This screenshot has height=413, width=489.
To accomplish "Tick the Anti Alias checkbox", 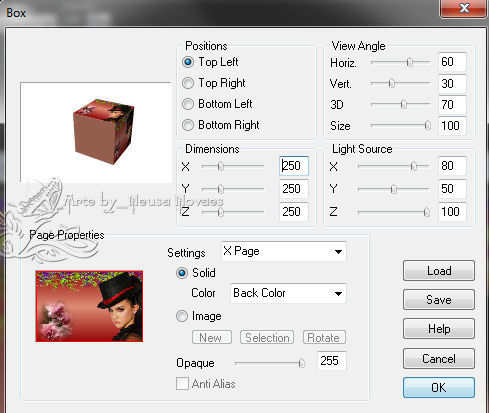I will [x=182, y=384].
